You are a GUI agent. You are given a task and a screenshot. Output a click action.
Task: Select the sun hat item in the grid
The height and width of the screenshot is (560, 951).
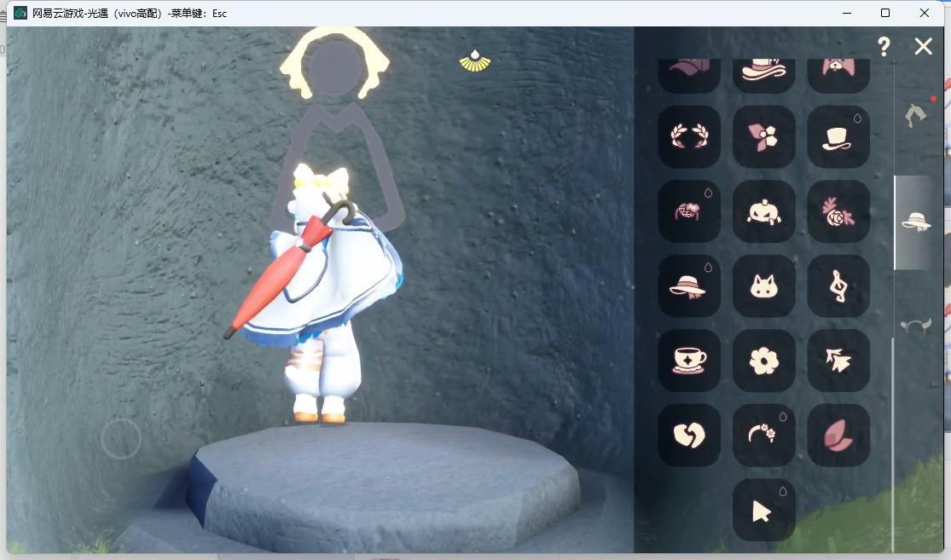click(x=689, y=286)
